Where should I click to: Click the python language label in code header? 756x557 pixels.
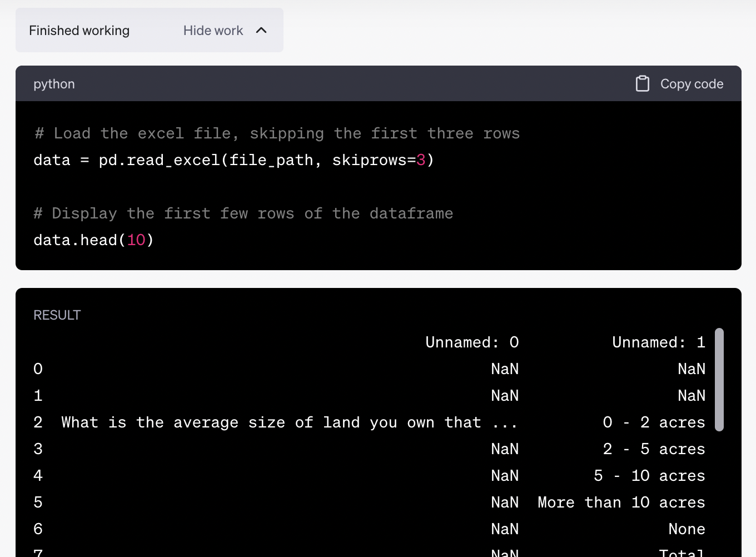(x=54, y=84)
